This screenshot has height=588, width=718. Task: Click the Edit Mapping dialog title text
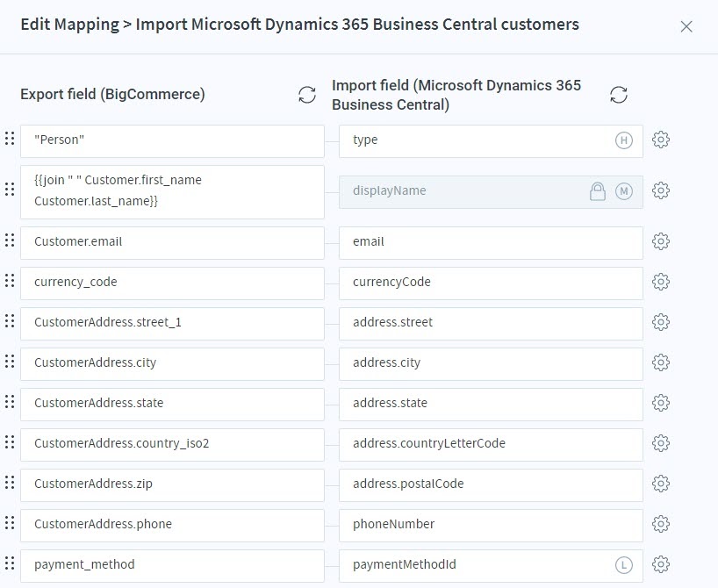(300, 25)
